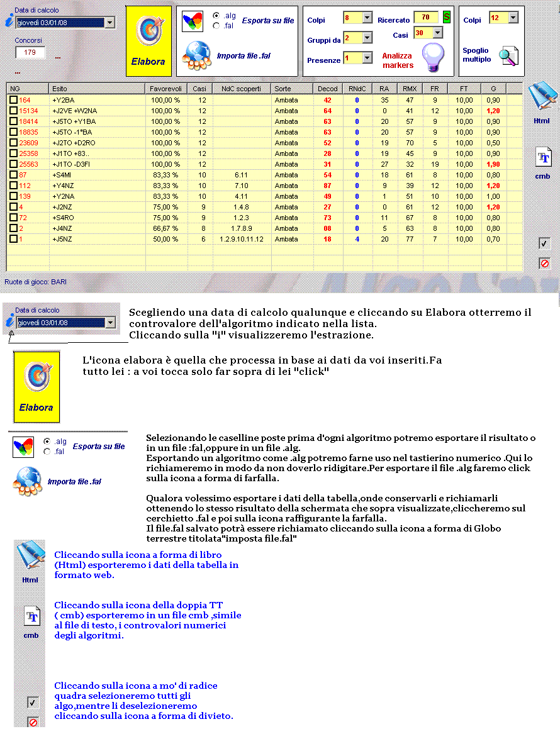Image resolution: width=560 pixels, height=729 pixels.
Task: Click the checkmark icon at the bottom of the help page
Action: point(33,702)
